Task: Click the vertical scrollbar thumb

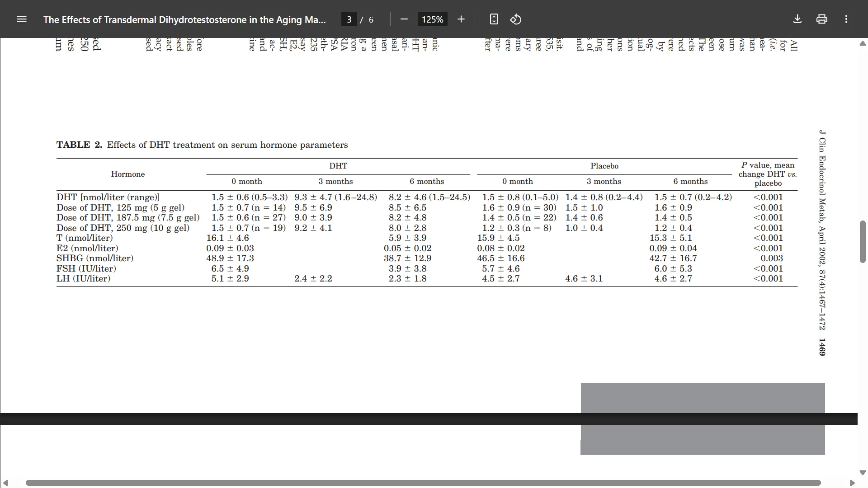Action: coord(862,242)
